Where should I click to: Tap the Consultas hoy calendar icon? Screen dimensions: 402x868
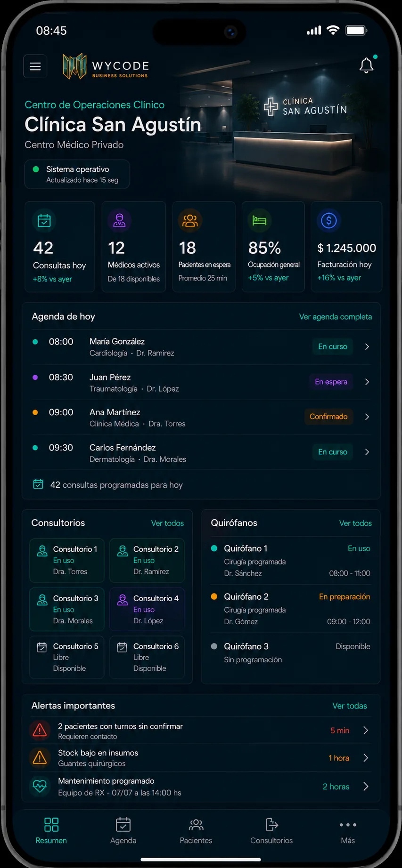[x=44, y=220]
